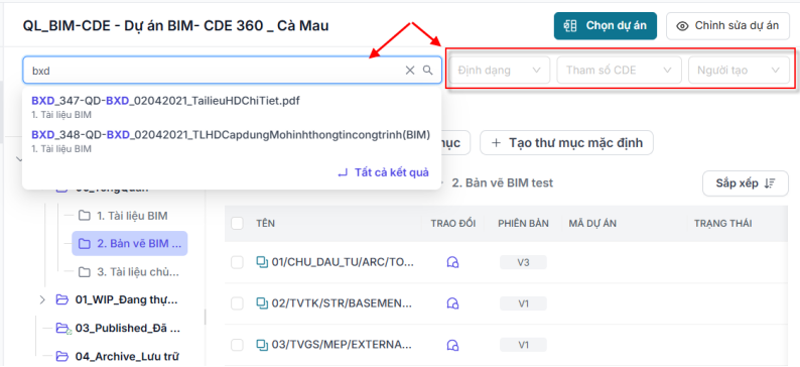Click file icon of 02/TVTK/STR/BASEMEN row
The image size is (800, 367).
(262, 304)
